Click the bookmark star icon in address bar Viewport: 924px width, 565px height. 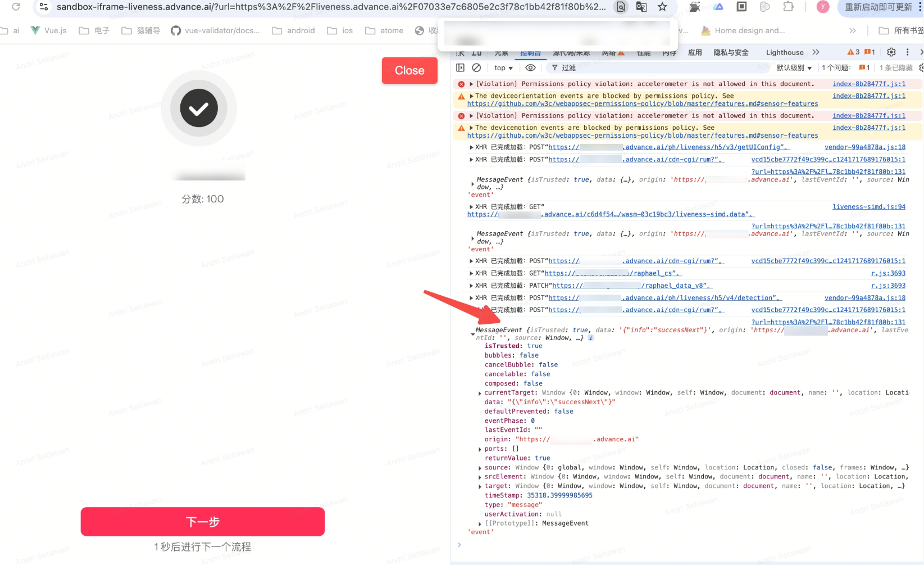point(662,7)
